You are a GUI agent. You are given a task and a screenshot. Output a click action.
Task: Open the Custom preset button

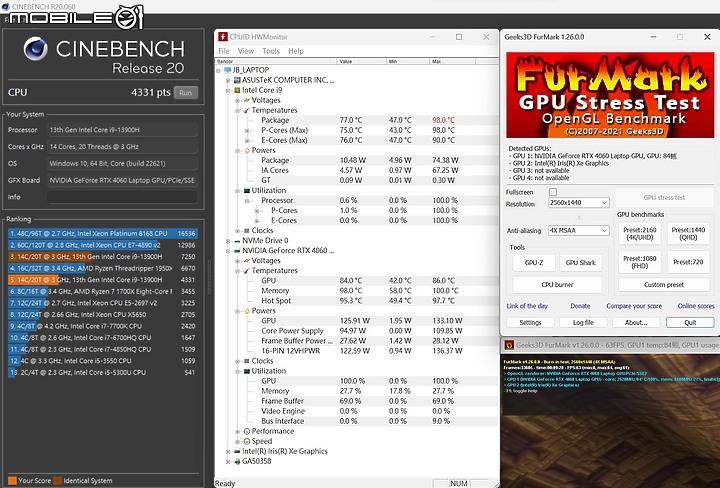coord(664,285)
